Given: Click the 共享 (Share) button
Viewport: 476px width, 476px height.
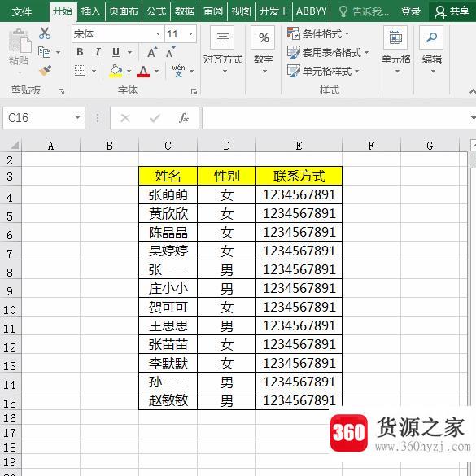Looking at the screenshot, I should point(452,11).
